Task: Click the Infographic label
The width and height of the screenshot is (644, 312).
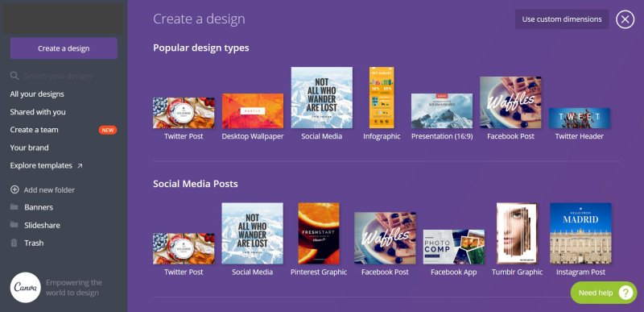Action: click(x=382, y=136)
